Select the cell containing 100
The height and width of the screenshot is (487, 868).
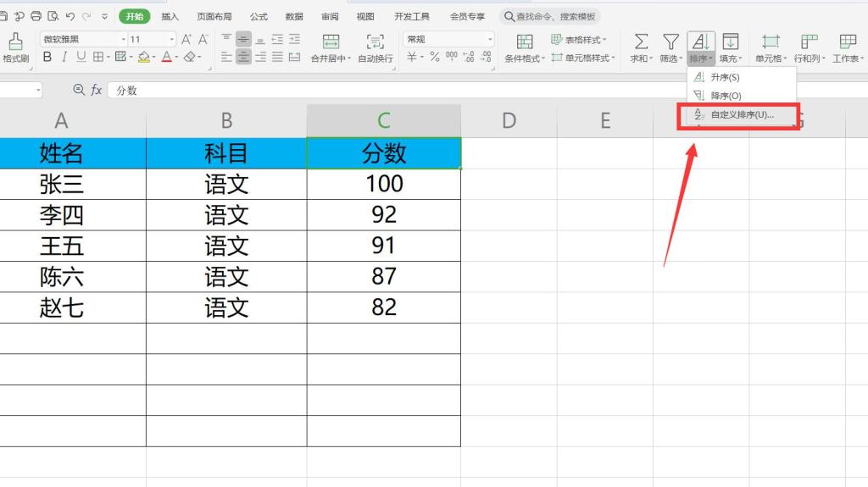[384, 184]
